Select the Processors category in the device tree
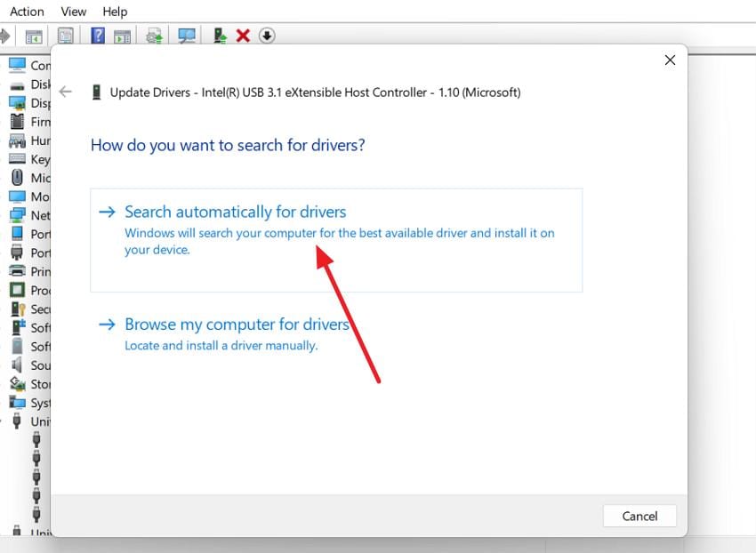 point(18,289)
